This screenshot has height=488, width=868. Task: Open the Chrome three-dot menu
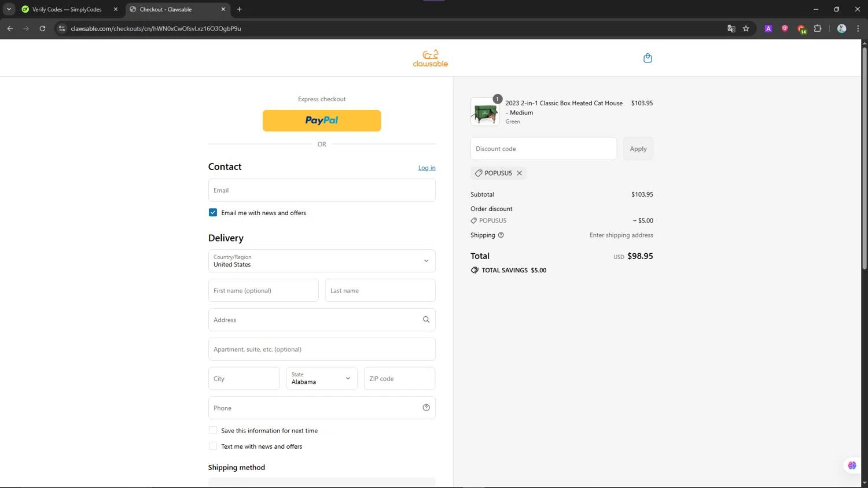[x=858, y=28]
